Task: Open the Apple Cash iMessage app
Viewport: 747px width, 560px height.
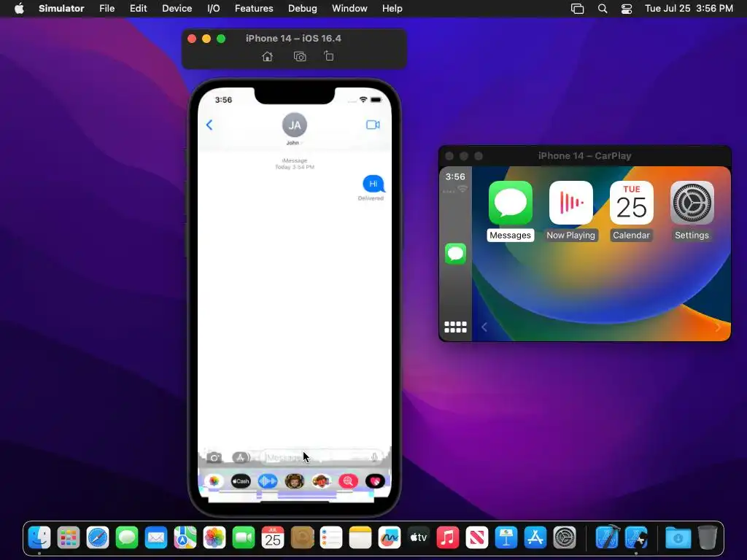Action: tap(241, 481)
